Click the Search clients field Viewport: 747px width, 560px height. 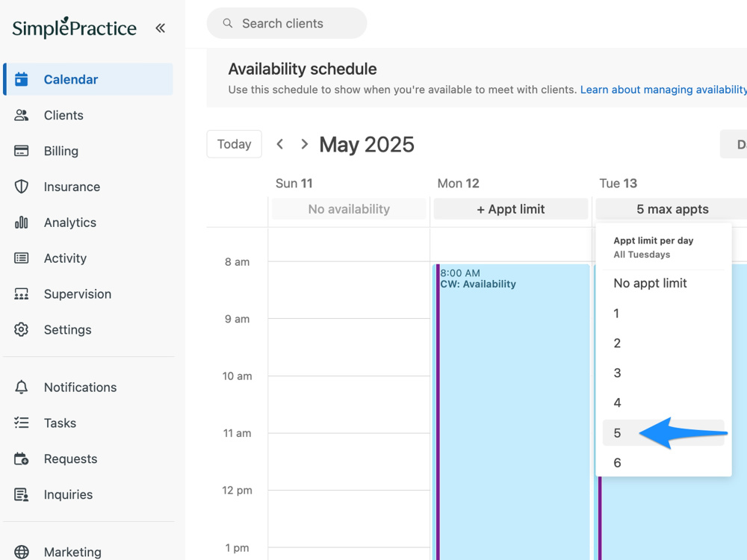coord(287,23)
